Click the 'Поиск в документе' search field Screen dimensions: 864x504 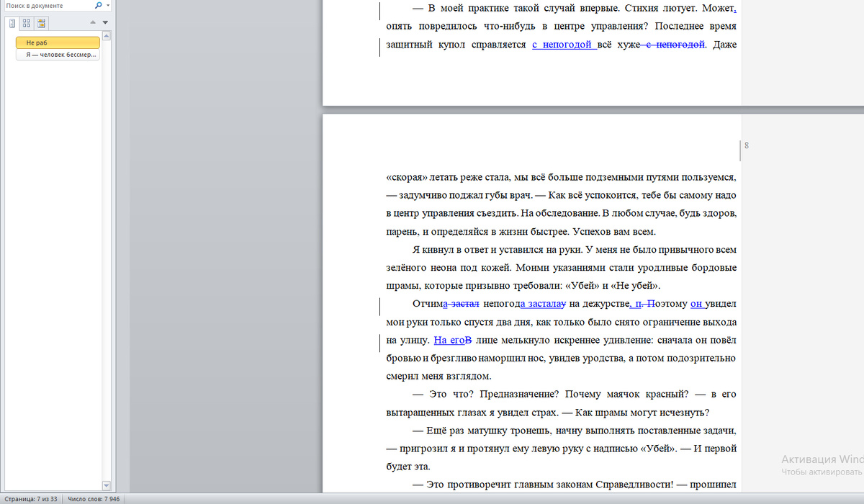[47, 5]
